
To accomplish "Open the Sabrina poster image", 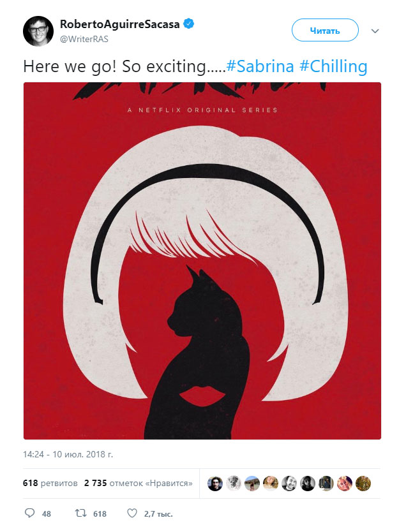I will [202, 260].
